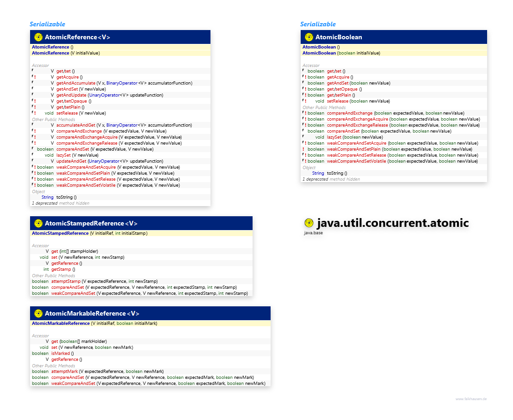Click set(V newReference, boolean newMark) method

coord(92,347)
